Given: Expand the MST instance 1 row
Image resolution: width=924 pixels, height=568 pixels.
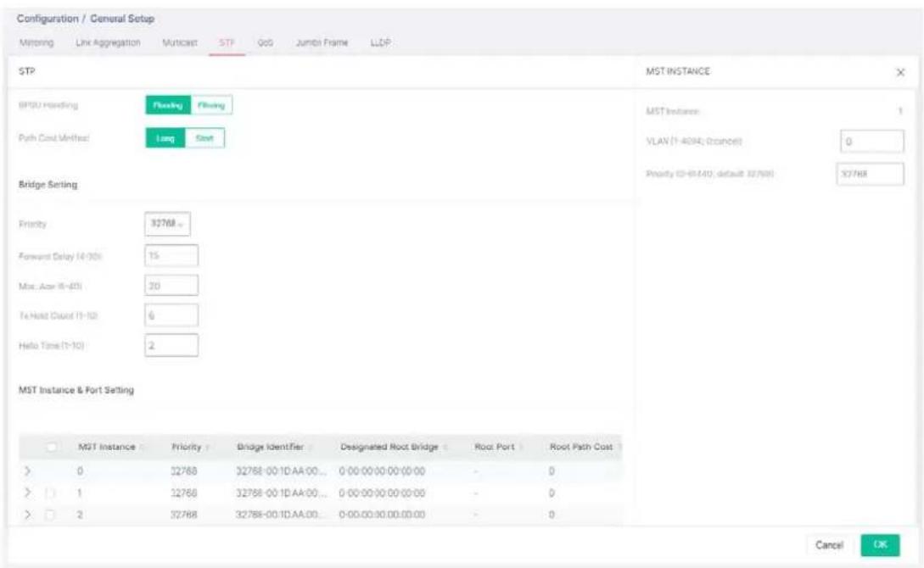Looking at the screenshot, I should coord(28,493).
